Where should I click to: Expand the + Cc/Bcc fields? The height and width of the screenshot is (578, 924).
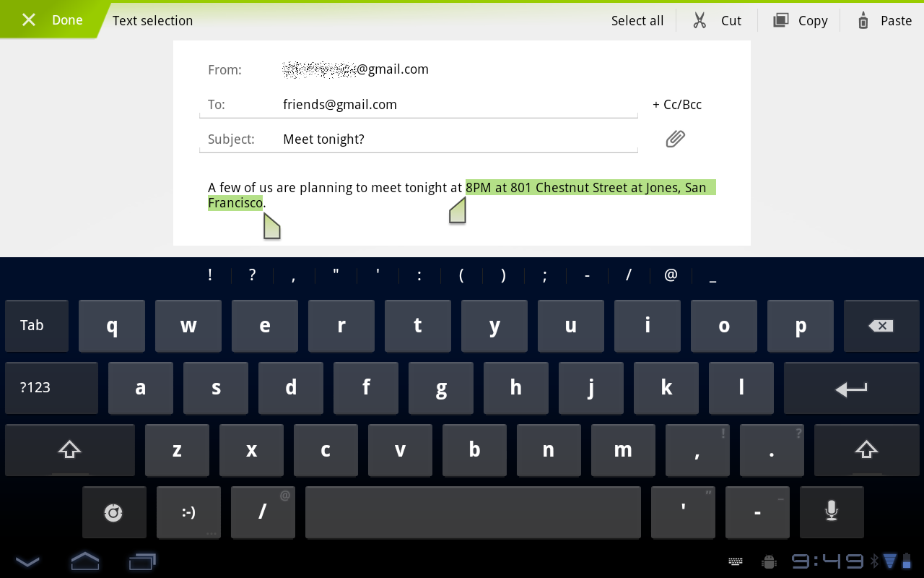pyautogui.click(x=677, y=105)
